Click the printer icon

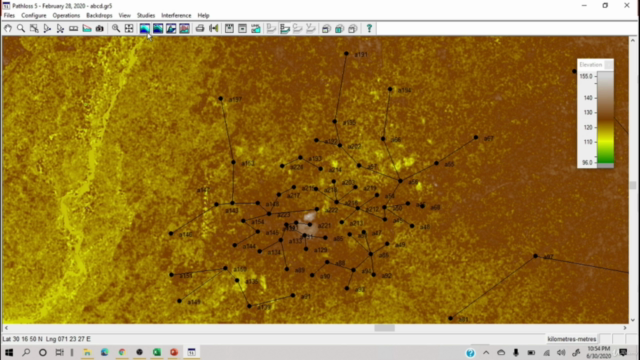tap(200, 28)
